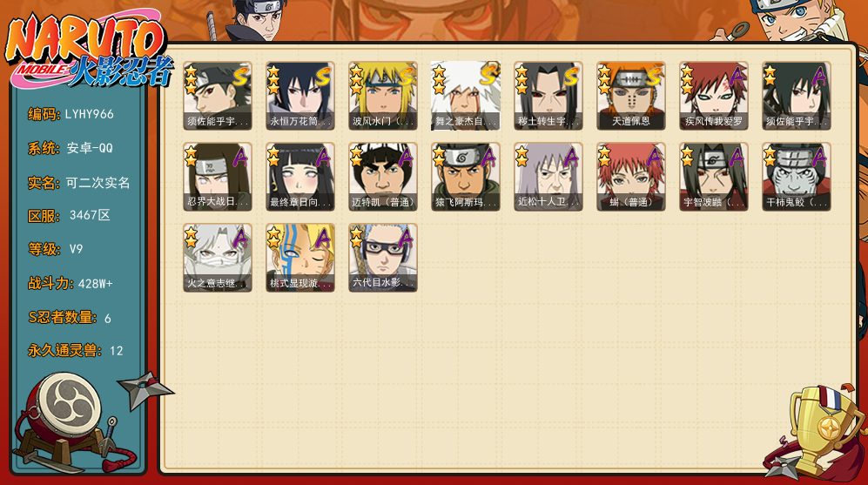Select the 忍界大战日向 Neji card

click(x=218, y=177)
